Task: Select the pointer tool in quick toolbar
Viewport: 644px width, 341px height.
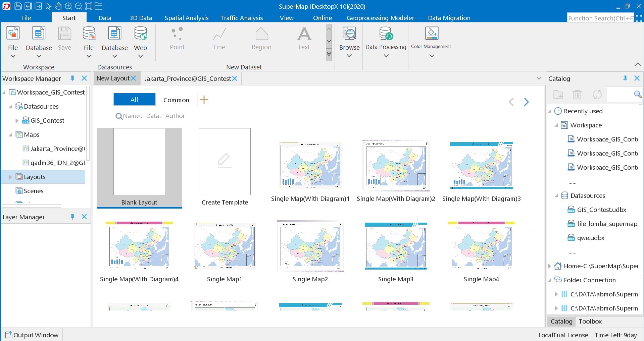Action: pyautogui.click(x=48, y=6)
